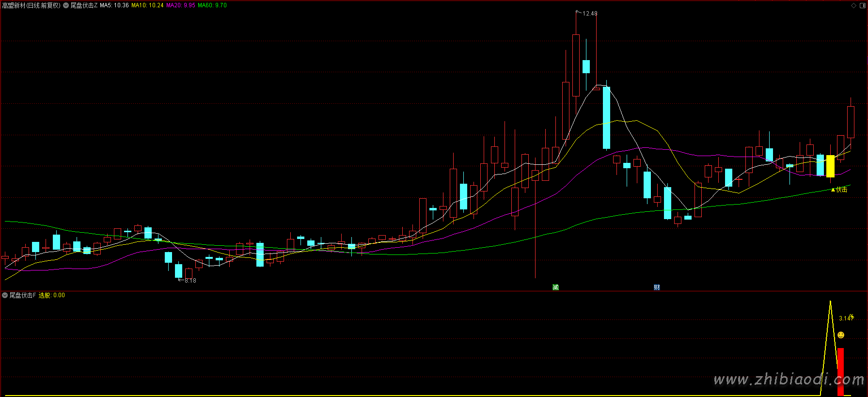This screenshot has width=868, height=397.
Task: Click the 8.18 low price label
Action: pyautogui.click(x=190, y=281)
